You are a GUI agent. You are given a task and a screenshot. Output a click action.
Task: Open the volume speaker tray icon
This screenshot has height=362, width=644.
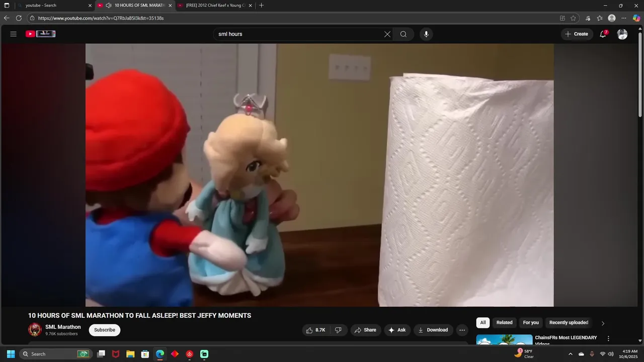pos(611,354)
